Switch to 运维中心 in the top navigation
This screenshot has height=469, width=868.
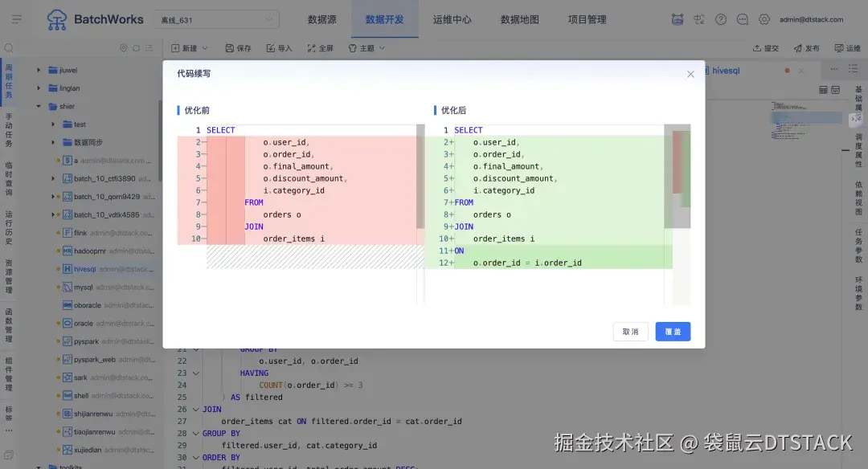click(x=452, y=18)
